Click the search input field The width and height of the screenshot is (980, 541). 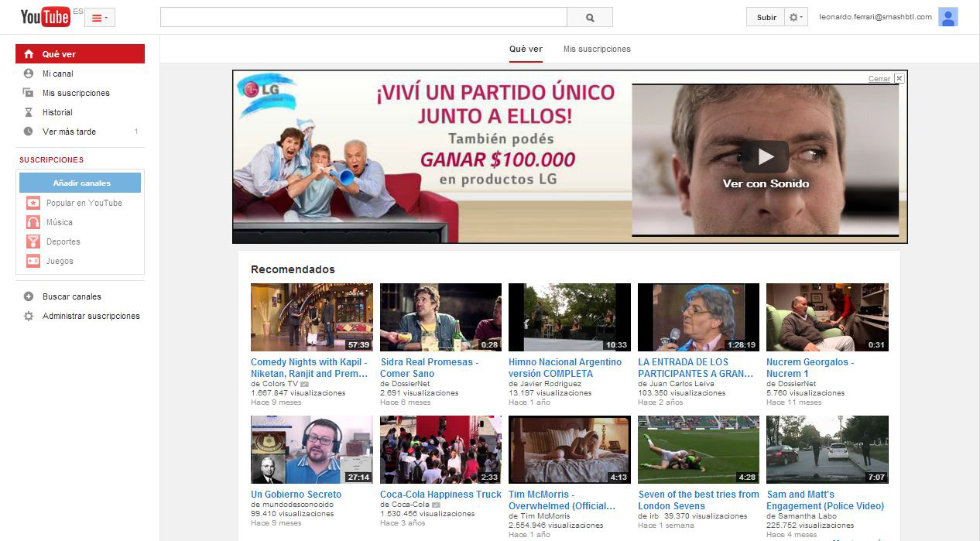[x=363, y=17]
